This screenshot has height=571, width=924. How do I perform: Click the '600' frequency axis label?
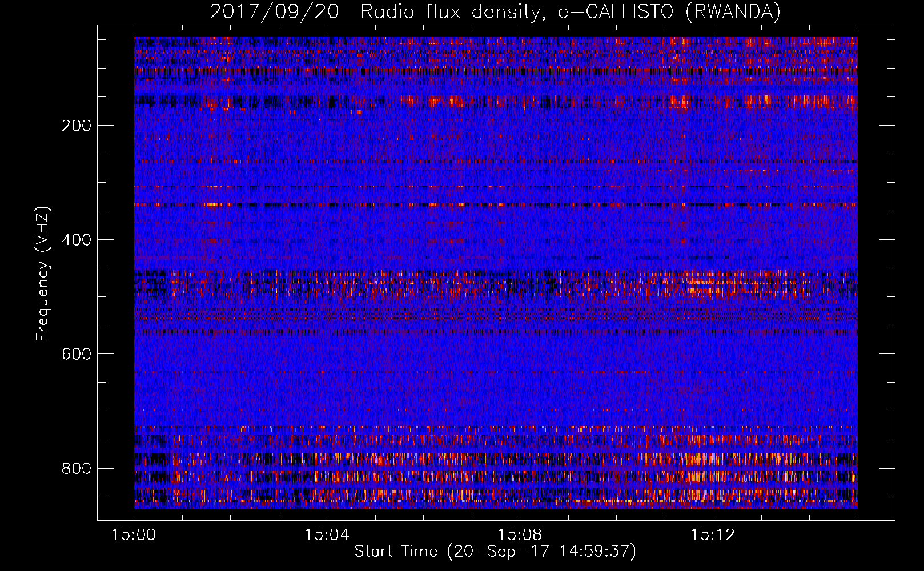(77, 354)
